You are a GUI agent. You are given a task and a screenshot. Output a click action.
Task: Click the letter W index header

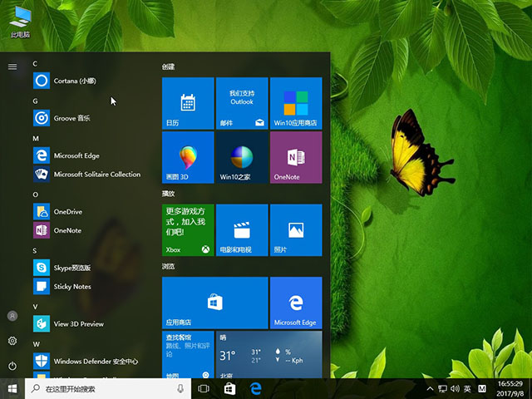pyautogui.click(x=37, y=344)
